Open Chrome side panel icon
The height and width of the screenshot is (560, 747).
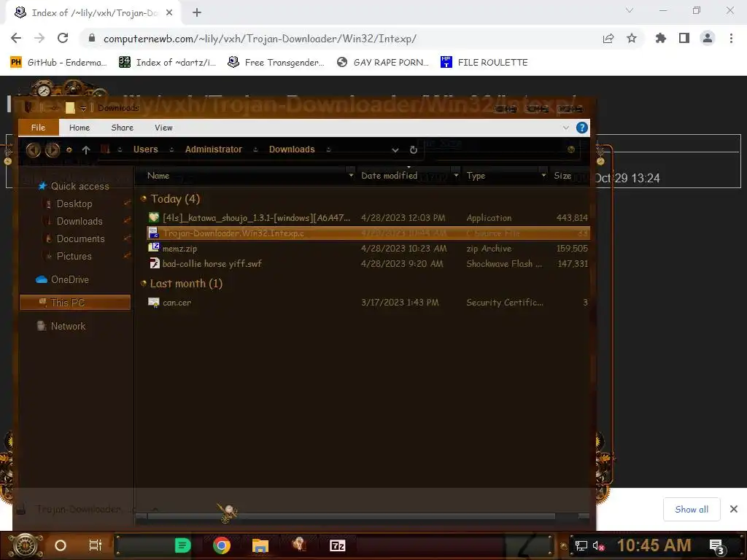click(x=684, y=38)
